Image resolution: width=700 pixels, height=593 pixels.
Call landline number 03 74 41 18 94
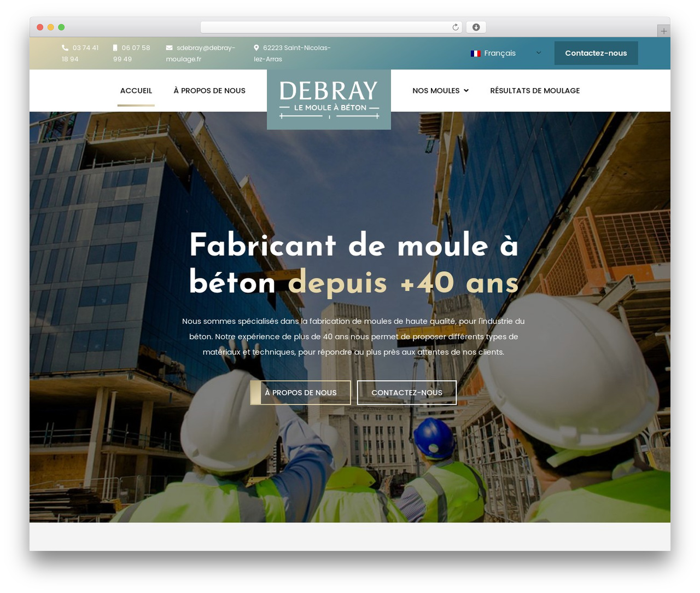[80, 54]
